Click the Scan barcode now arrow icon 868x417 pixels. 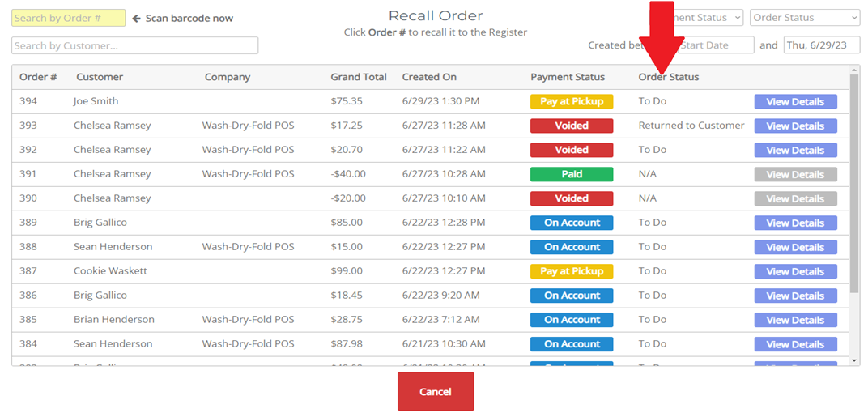[x=136, y=19]
